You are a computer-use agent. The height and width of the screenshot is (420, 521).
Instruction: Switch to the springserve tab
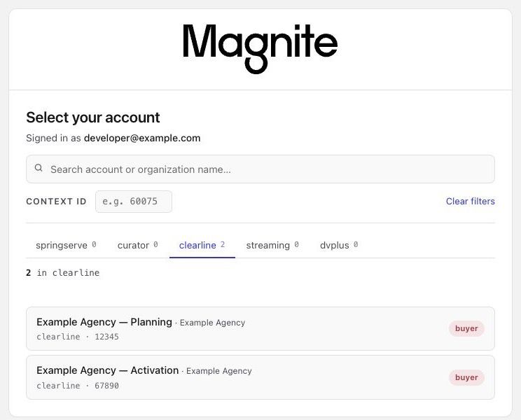pos(66,246)
